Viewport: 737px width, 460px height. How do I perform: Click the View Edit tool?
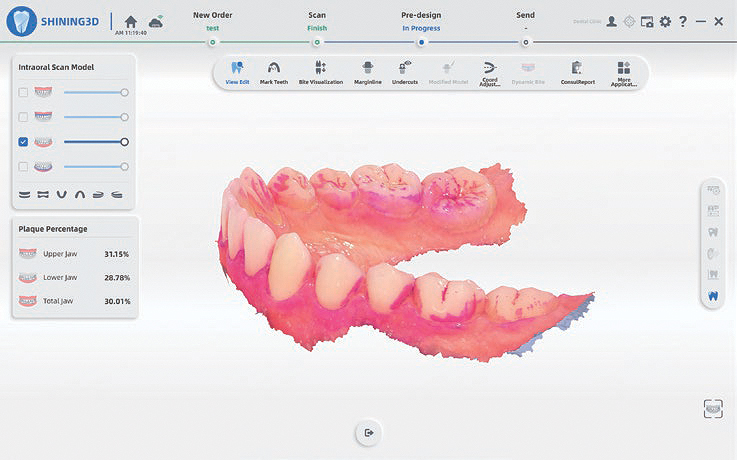[x=237, y=72]
